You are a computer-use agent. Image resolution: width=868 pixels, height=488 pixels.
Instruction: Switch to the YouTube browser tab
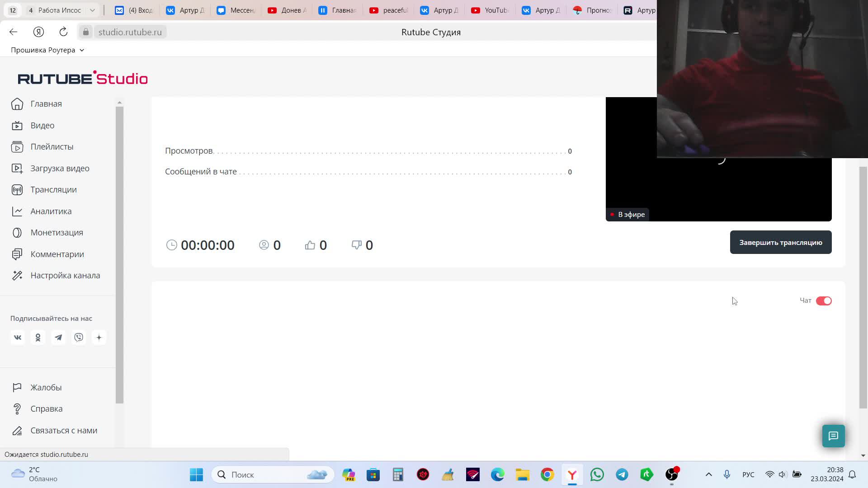click(490, 10)
